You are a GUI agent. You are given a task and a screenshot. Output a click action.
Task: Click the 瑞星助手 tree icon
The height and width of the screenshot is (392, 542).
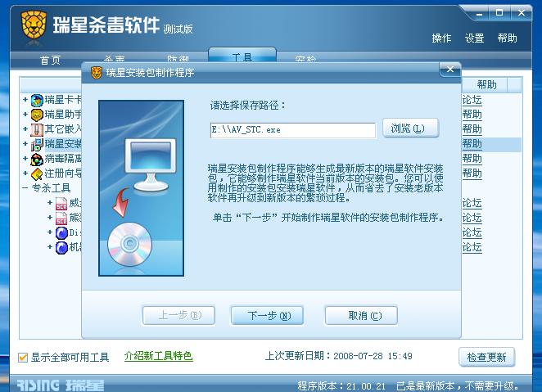click(37, 115)
